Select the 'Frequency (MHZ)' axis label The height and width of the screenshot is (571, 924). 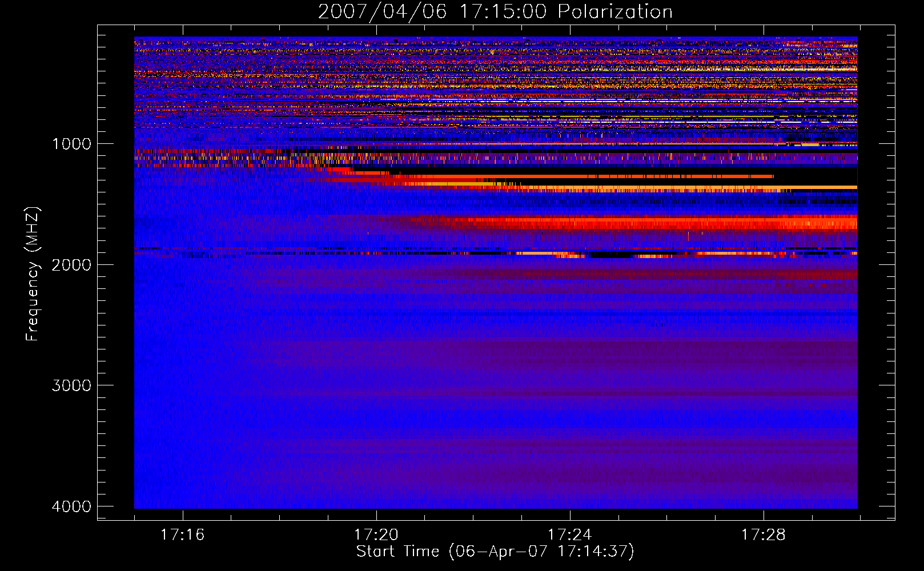tap(33, 274)
